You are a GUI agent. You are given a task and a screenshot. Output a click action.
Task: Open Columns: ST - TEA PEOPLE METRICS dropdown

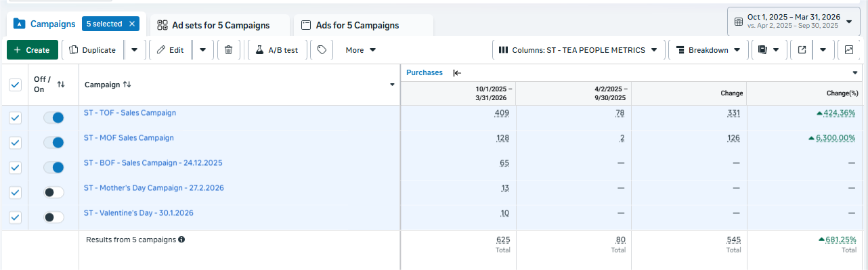[x=578, y=50]
